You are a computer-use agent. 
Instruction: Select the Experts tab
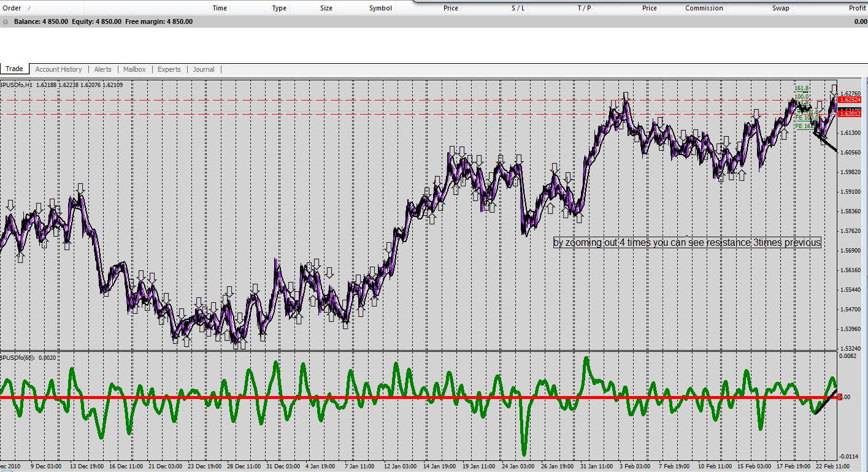[169, 69]
